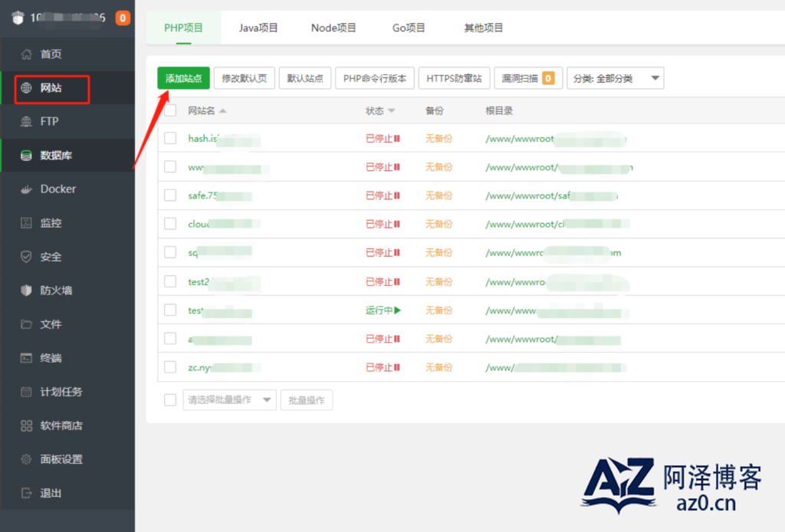Open the 状态 column filter arrow
Image resolution: width=785 pixels, height=532 pixels.
392,111
